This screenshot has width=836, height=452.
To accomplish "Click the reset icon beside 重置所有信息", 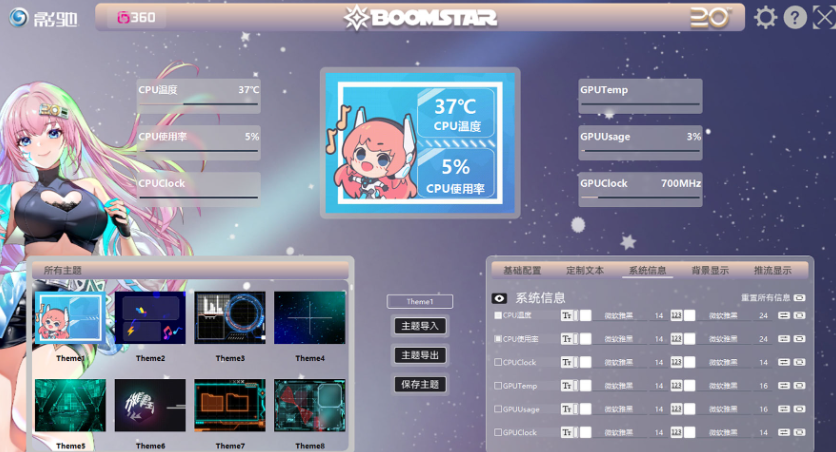I will click(x=799, y=297).
